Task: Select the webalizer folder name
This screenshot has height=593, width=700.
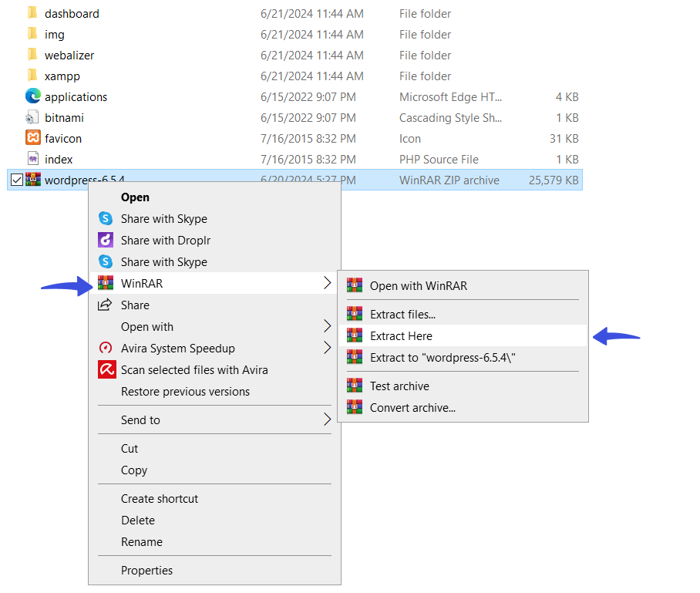Action: (69, 56)
